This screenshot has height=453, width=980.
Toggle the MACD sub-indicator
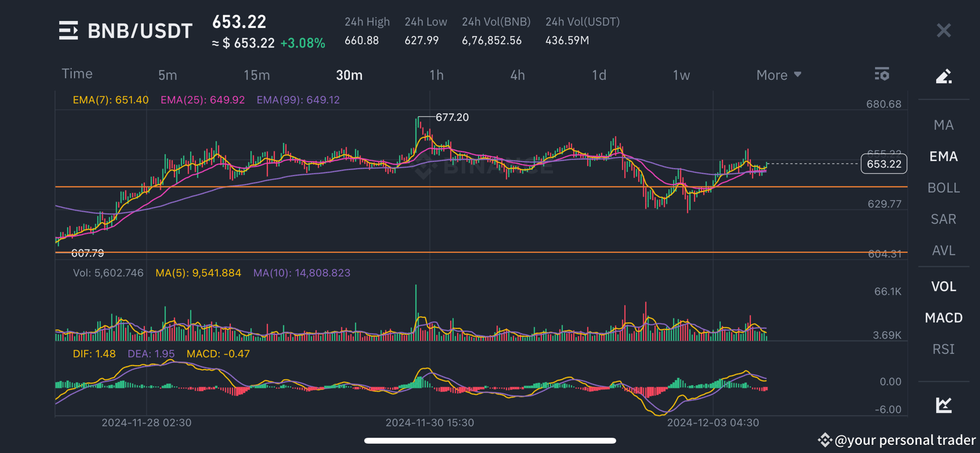click(x=944, y=318)
